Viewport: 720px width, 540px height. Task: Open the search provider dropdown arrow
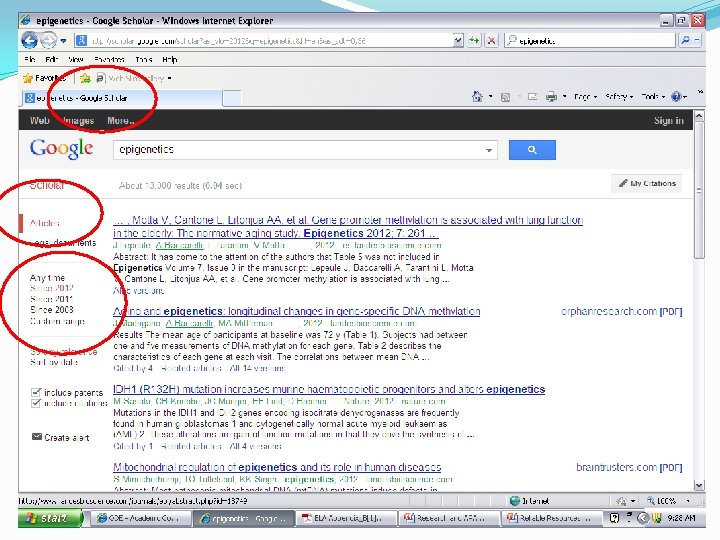697,40
